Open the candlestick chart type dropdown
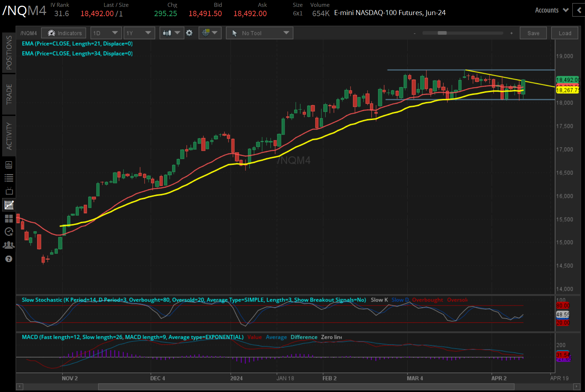Image resolution: width=585 pixels, height=392 pixels. tap(172, 33)
